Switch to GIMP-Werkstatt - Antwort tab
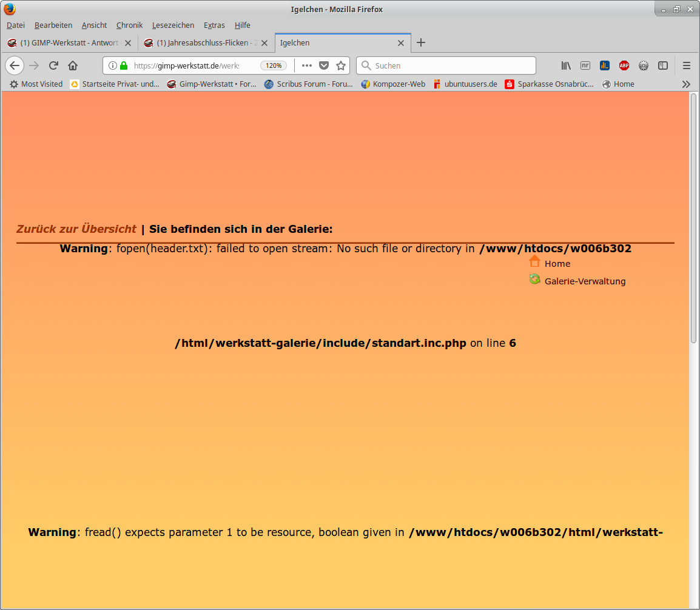This screenshot has height=610, width=700. [69, 43]
